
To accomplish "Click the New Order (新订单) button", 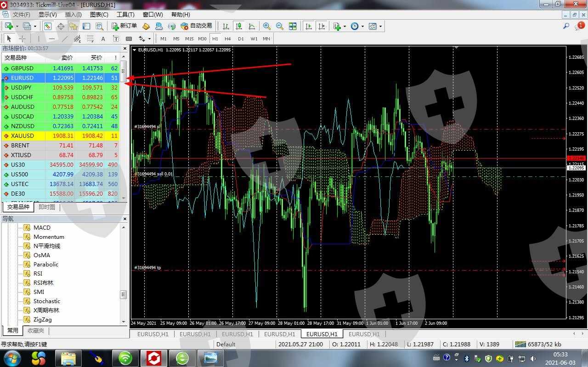I will click(124, 26).
